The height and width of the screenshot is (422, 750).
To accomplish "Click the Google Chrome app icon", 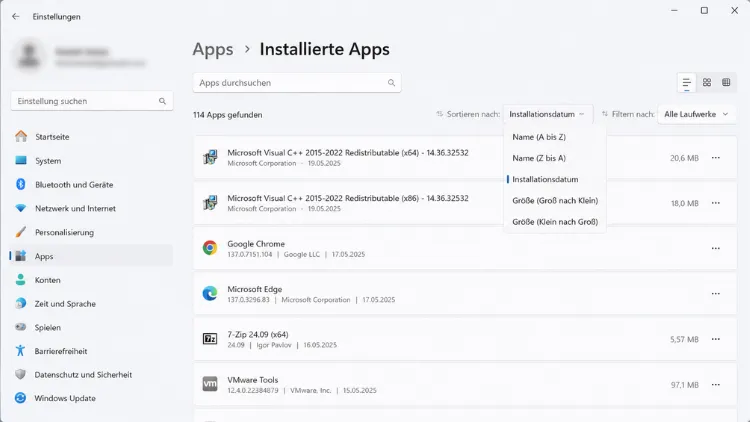I will tap(210, 248).
